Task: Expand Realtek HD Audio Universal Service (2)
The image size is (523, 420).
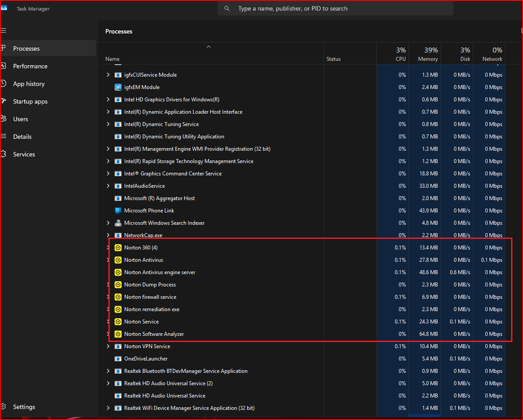Action: pos(108,383)
